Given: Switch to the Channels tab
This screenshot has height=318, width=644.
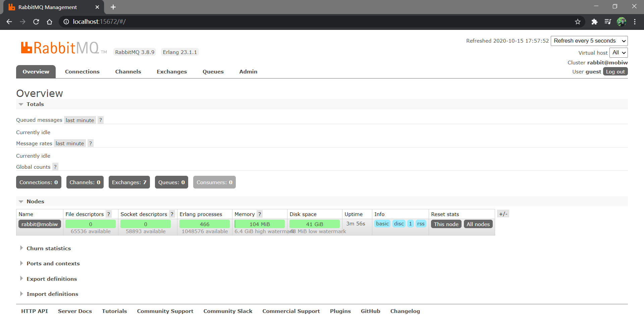Looking at the screenshot, I should click(128, 72).
